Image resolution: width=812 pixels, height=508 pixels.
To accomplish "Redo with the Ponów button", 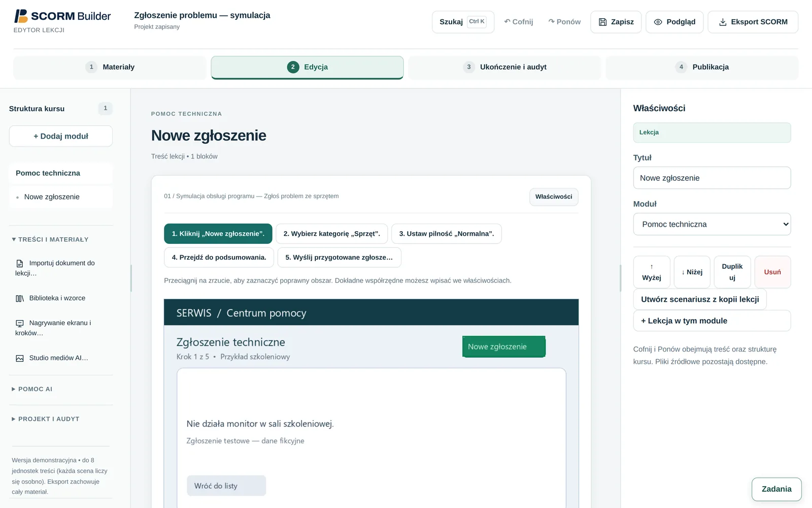I will coord(564,22).
